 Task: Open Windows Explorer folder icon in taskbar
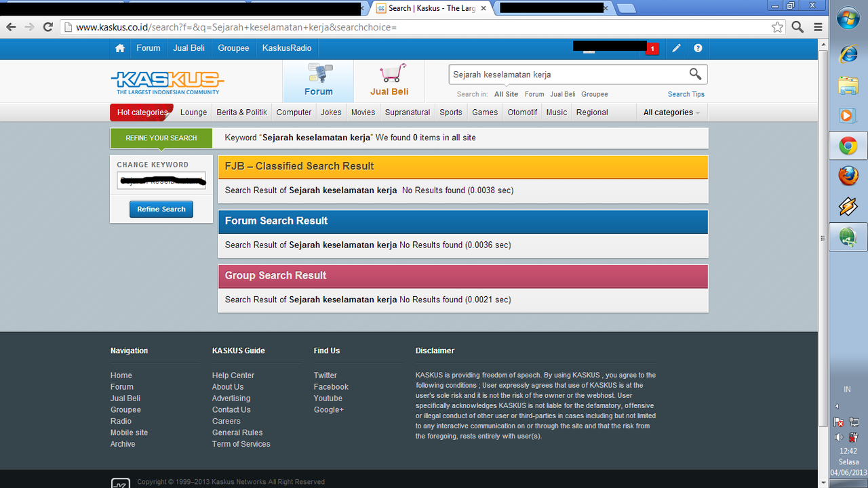(x=848, y=85)
